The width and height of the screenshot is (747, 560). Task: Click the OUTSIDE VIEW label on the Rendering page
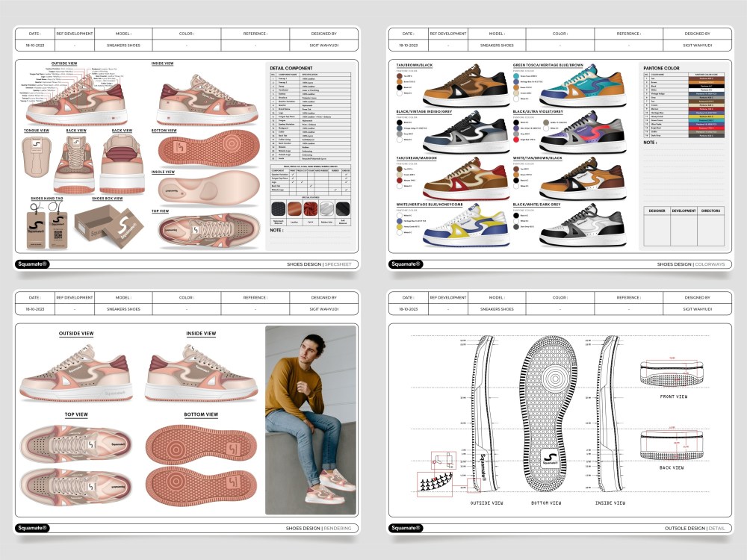pos(76,333)
